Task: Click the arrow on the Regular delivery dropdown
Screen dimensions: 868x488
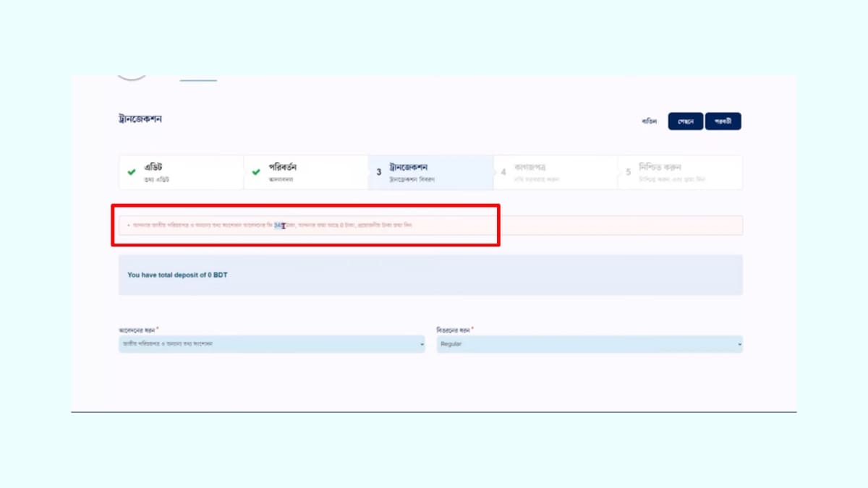Action: 739,345
